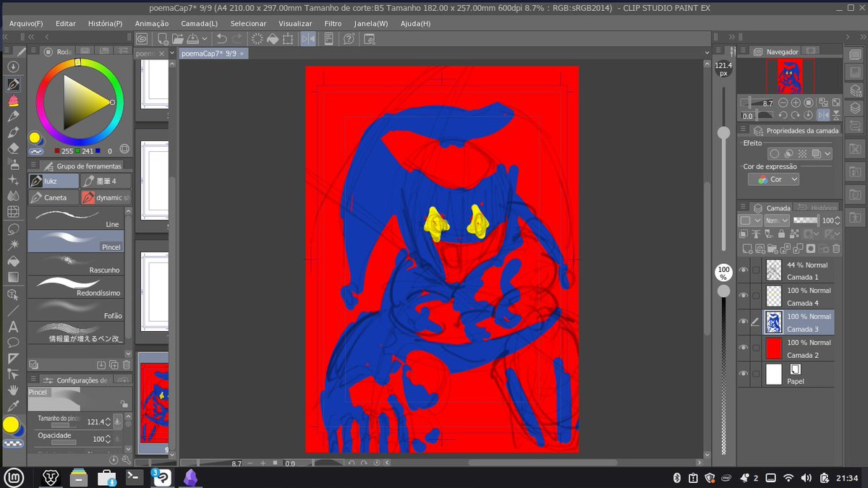Screen dimensions: 868x488
Task: Choose the Redondíssimo brush
Action: (76, 286)
